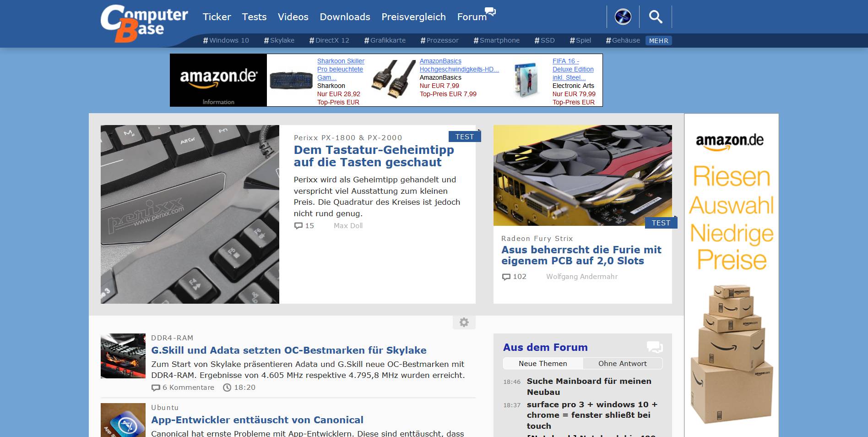Open the Downloads section
The width and height of the screenshot is (868, 437).
[345, 17]
